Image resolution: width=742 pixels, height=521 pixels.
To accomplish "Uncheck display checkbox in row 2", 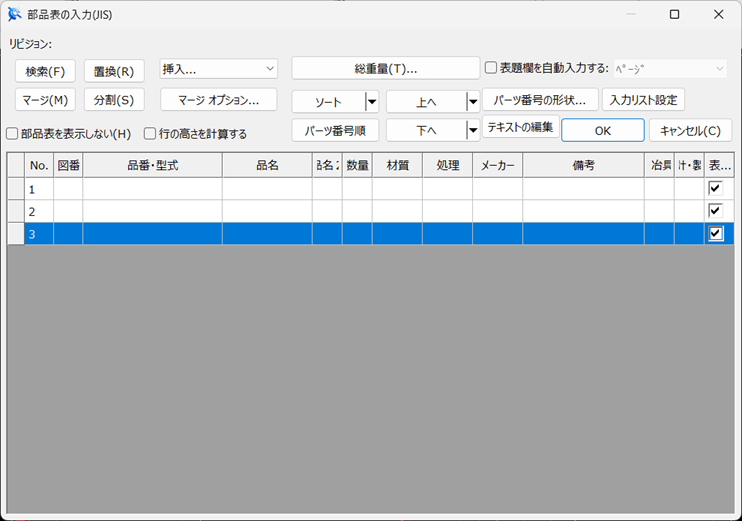I will click(715, 211).
